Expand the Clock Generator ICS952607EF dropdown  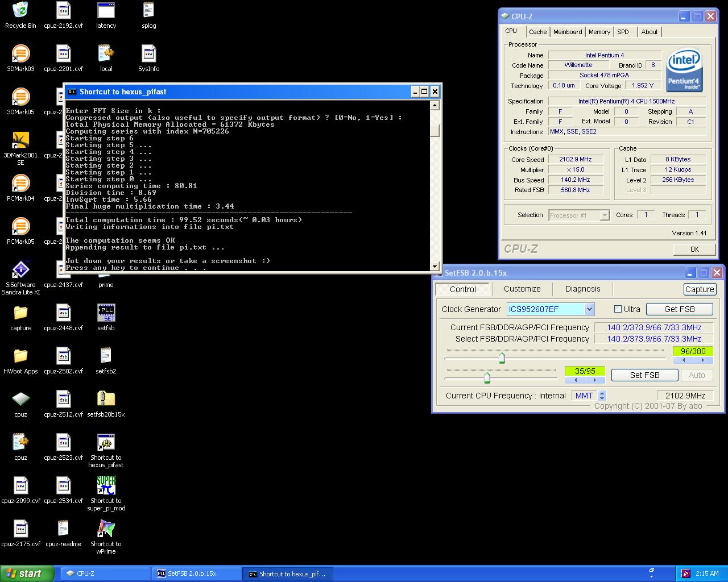click(589, 309)
